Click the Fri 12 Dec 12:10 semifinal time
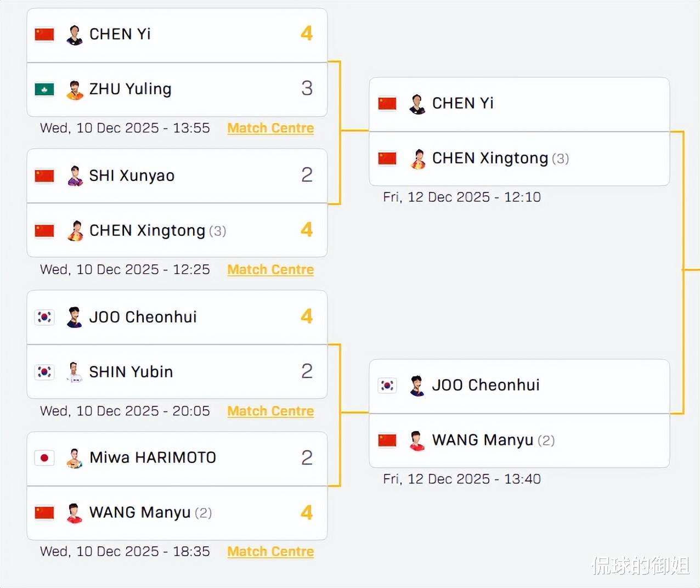Image resolution: width=700 pixels, height=588 pixels. click(x=462, y=197)
